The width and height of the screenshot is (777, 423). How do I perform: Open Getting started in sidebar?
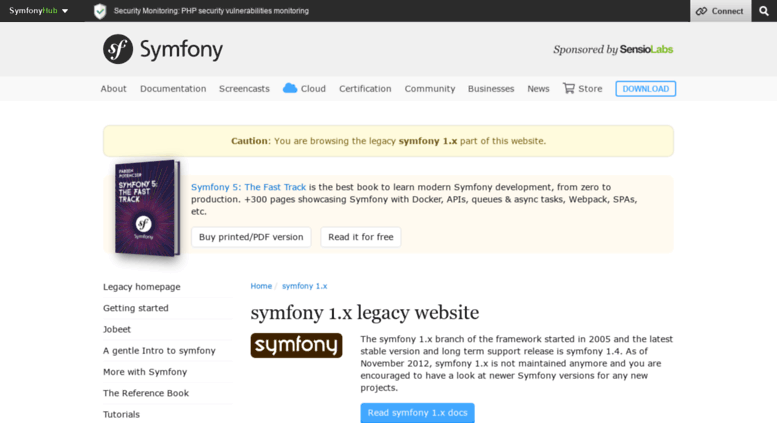136,308
